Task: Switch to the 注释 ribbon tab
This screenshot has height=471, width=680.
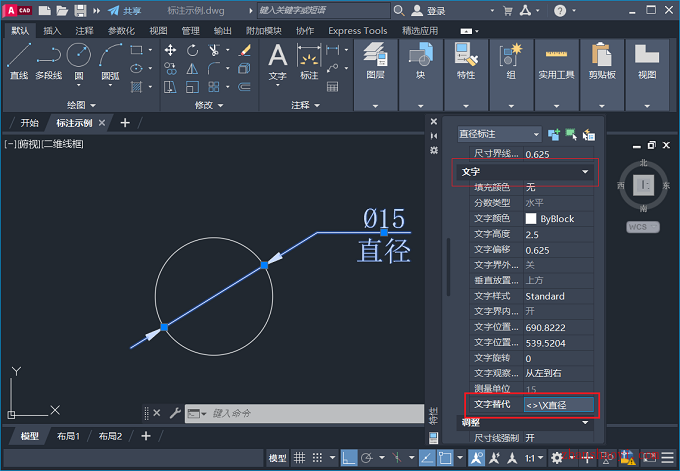Action: [x=84, y=31]
